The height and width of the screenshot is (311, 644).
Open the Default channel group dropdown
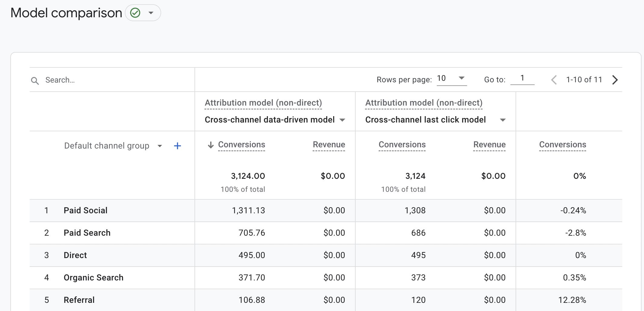(160, 146)
